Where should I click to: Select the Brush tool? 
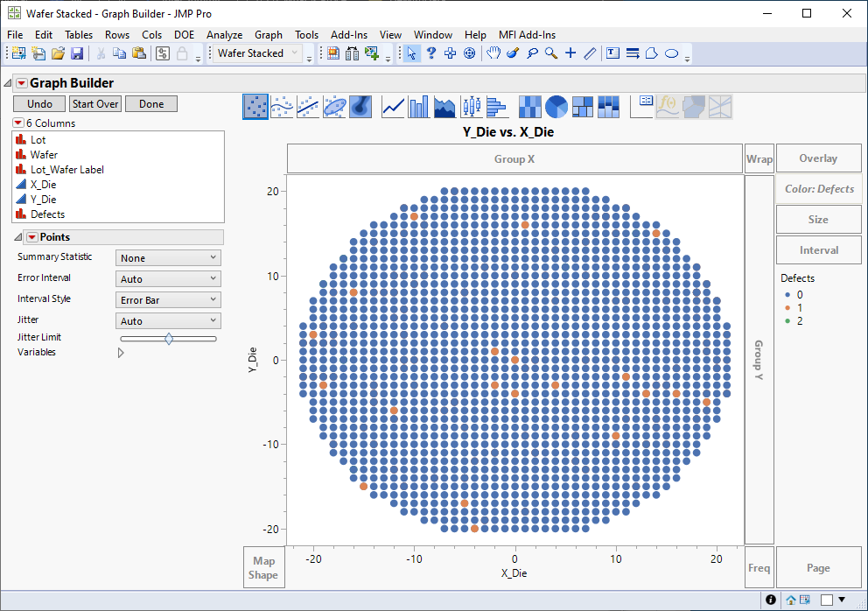513,53
